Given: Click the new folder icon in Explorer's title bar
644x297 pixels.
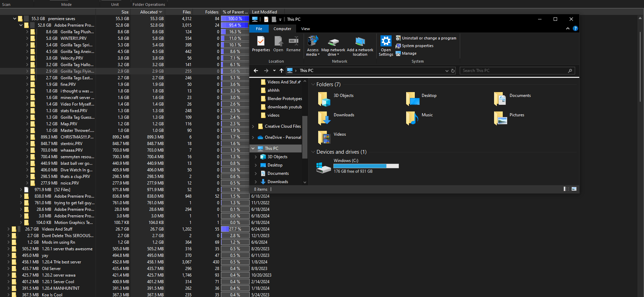Looking at the screenshot, I should tap(274, 19).
